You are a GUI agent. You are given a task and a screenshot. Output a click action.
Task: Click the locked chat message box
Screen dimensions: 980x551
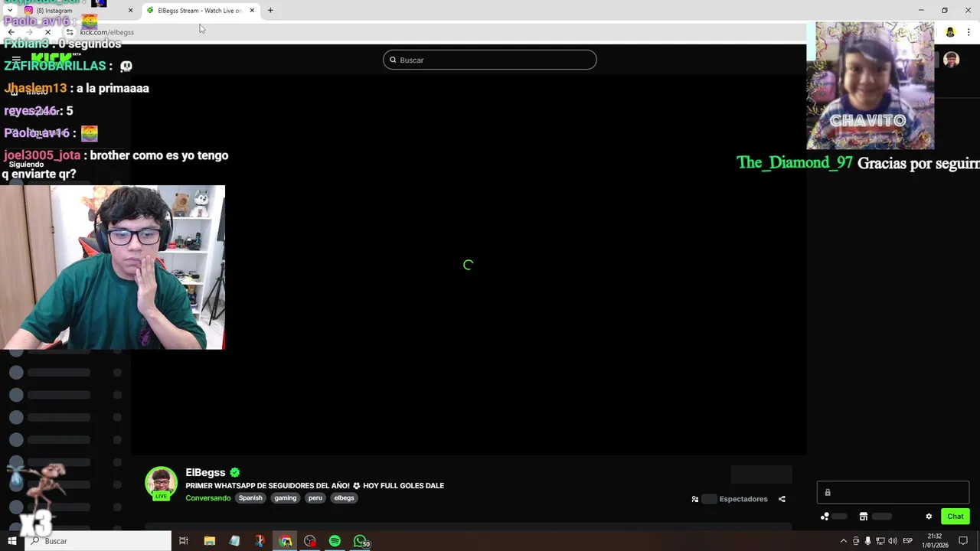893,492
